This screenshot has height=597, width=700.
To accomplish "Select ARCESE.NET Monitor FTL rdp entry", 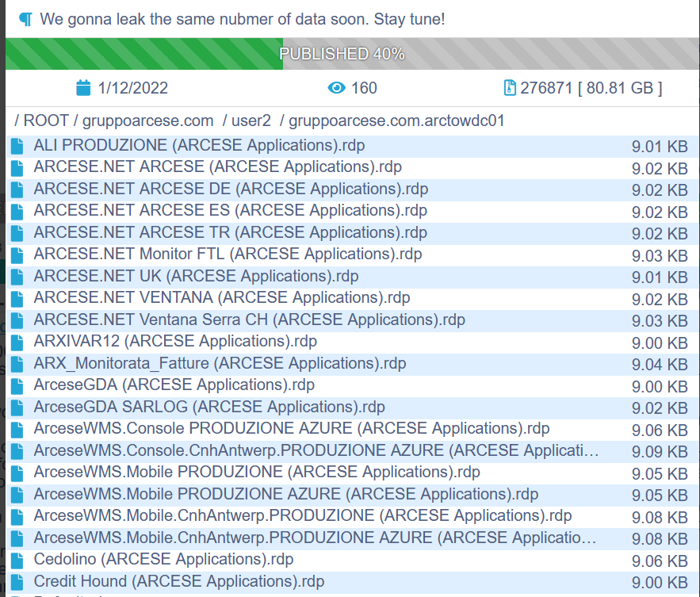I will pyautogui.click(x=228, y=254).
